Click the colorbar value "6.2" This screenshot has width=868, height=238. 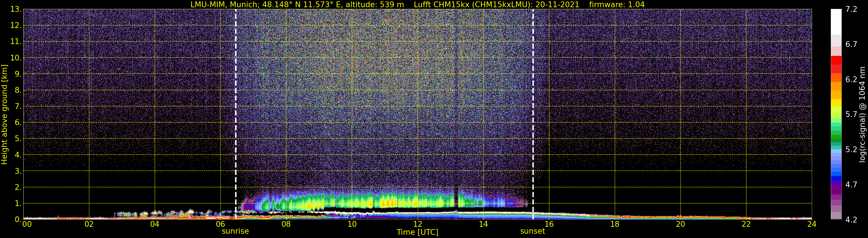click(851, 80)
